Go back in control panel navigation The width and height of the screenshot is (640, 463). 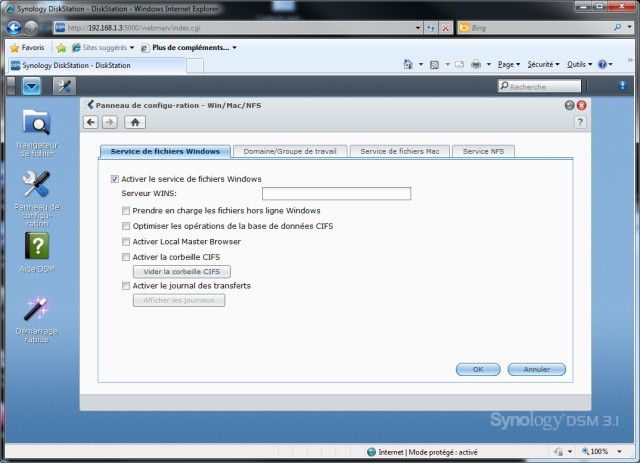(91, 122)
